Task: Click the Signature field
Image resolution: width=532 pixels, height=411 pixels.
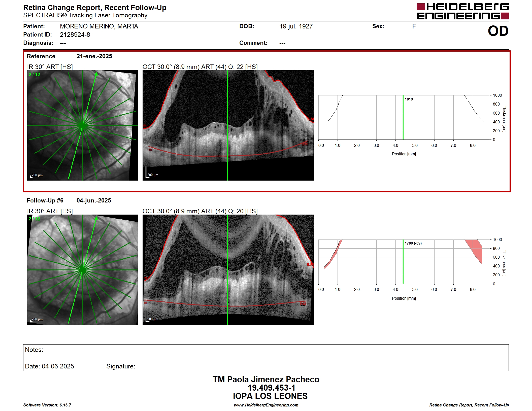Action: coord(121,366)
